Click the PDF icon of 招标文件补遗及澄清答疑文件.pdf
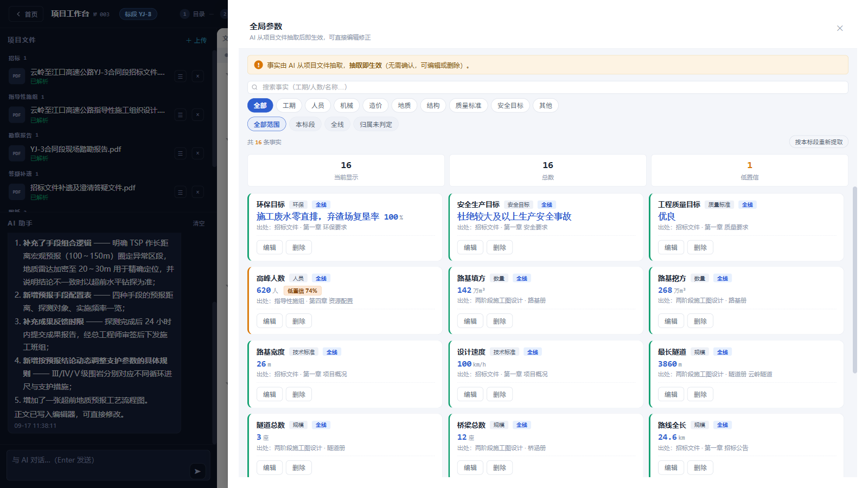The height and width of the screenshot is (488, 868). coord(17,192)
